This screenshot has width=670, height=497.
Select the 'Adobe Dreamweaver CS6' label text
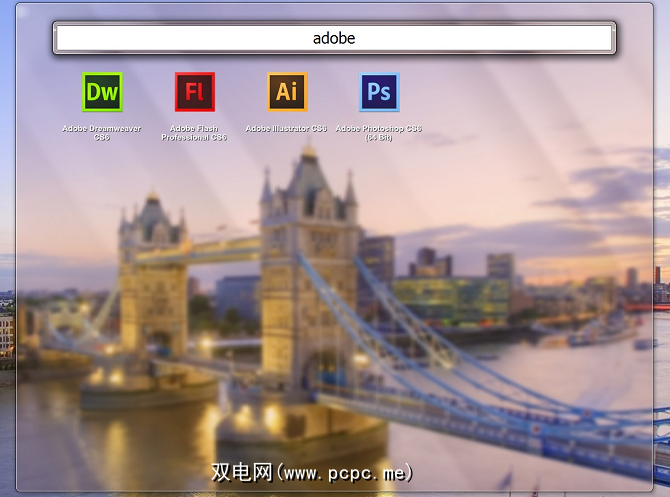102,133
